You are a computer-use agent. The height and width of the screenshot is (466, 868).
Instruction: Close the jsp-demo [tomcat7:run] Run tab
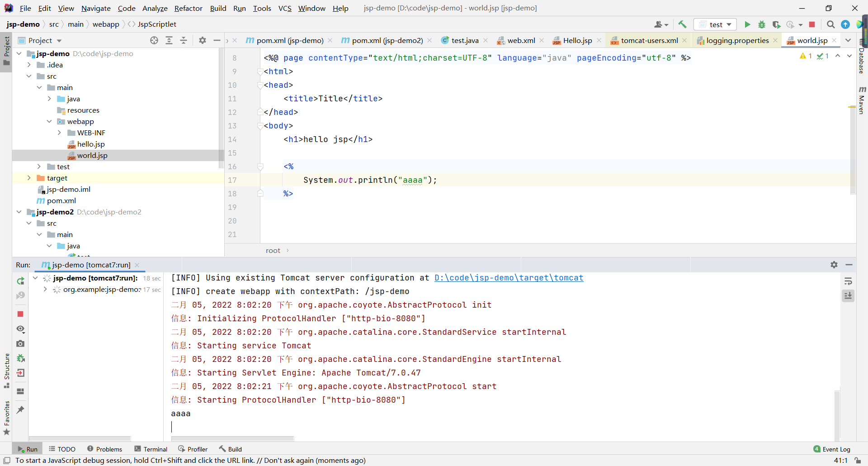pos(137,265)
